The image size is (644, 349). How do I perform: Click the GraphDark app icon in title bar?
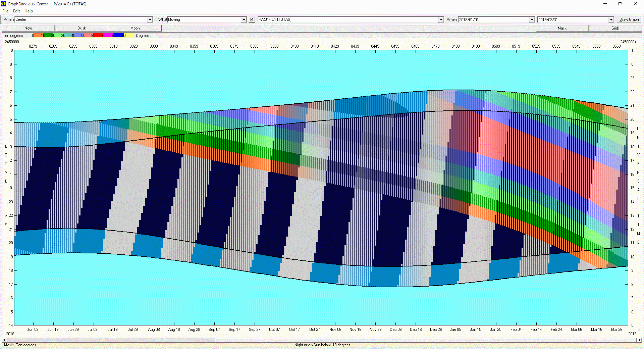tap(4, 4)
